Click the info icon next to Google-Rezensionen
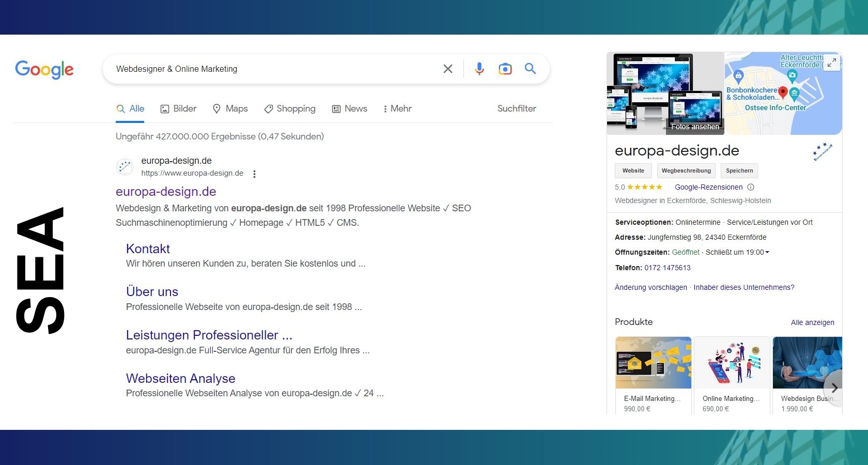 pos(751,187)
